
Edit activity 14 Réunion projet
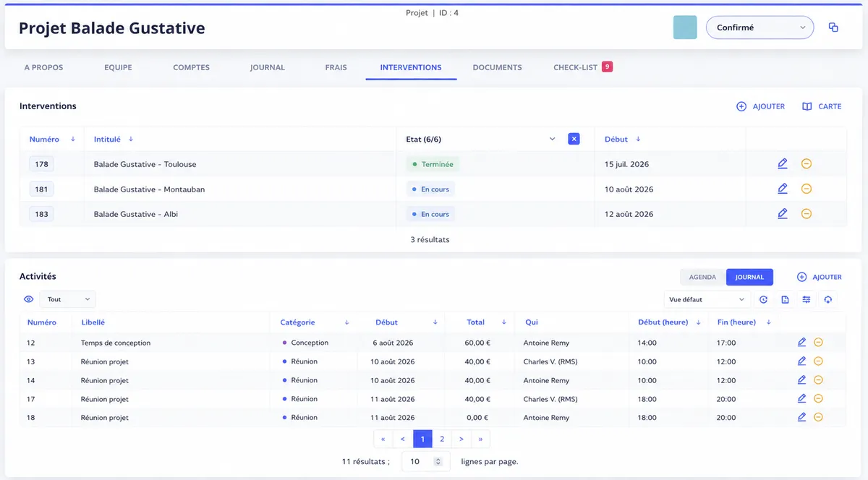point(801,380)
